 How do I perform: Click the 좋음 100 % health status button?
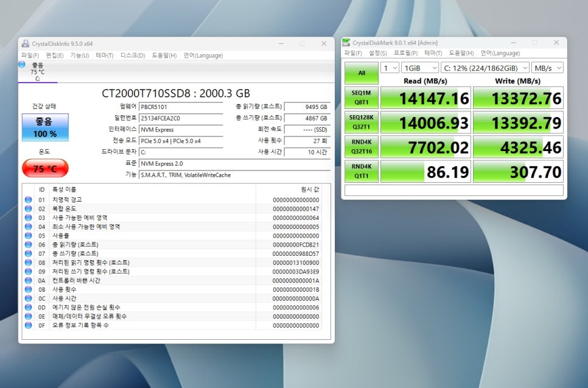(45, 127)
